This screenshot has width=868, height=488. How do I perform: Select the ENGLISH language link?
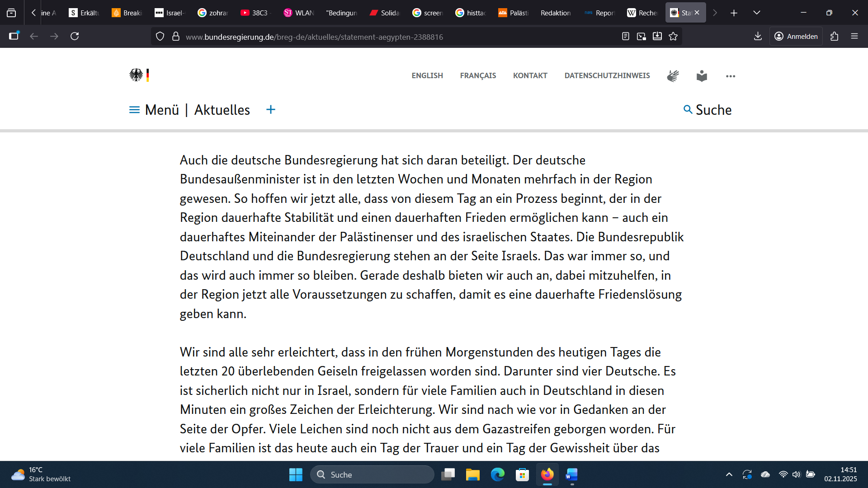[x=427, y=75]
